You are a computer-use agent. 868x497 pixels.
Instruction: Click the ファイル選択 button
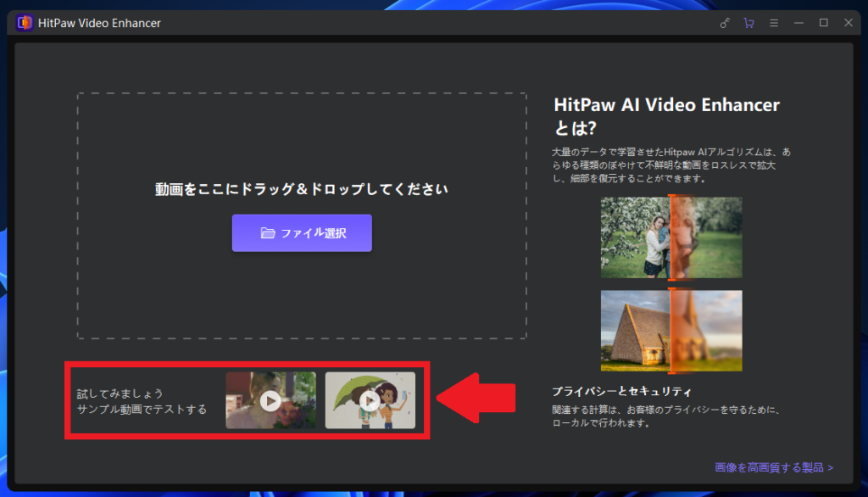point(302,232)
